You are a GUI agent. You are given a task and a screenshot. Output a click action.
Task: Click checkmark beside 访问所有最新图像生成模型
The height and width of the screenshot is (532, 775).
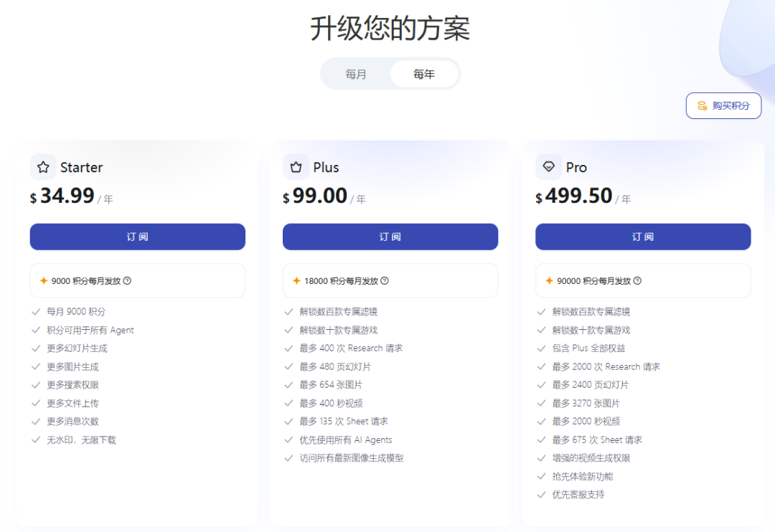pos(288,458)
